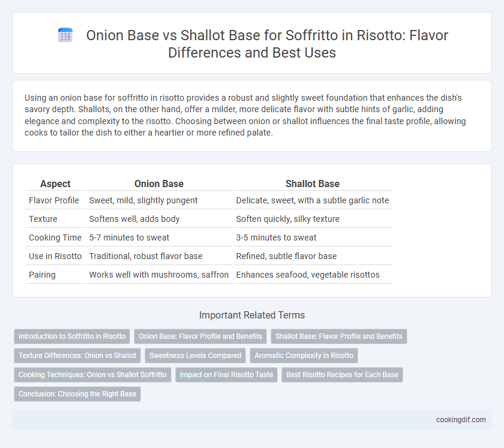The image size is (504, 448).
Task: Click the 'Sweetness Levels Compared' tag
Action: click(195, 356)
